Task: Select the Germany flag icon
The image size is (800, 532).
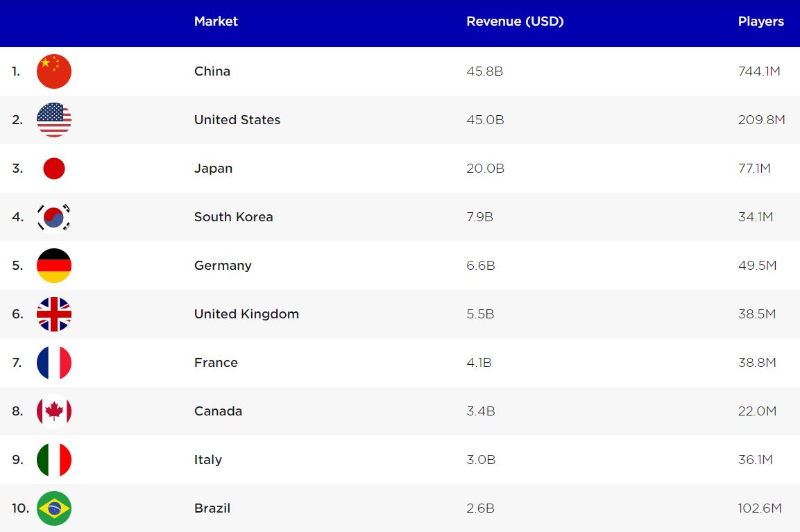Action: (x=54, y=266)
